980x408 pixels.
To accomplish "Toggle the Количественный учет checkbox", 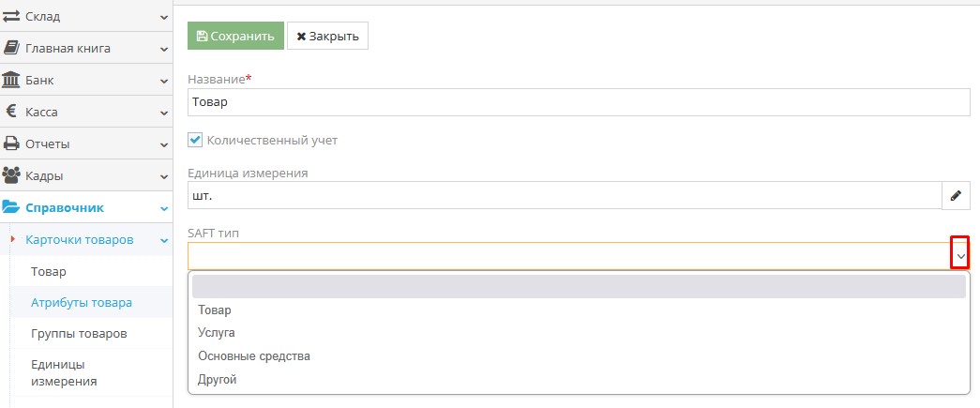I will (x=196, y=140).
